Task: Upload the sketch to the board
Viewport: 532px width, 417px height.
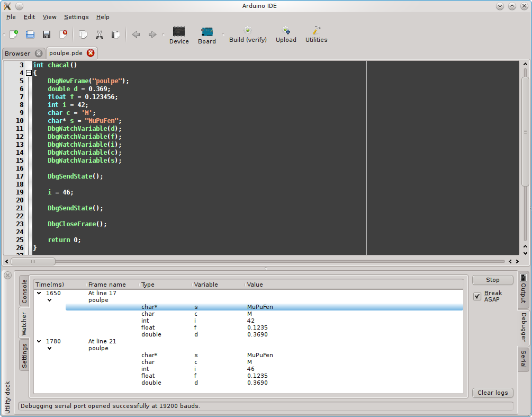Action: click(286, 35)
